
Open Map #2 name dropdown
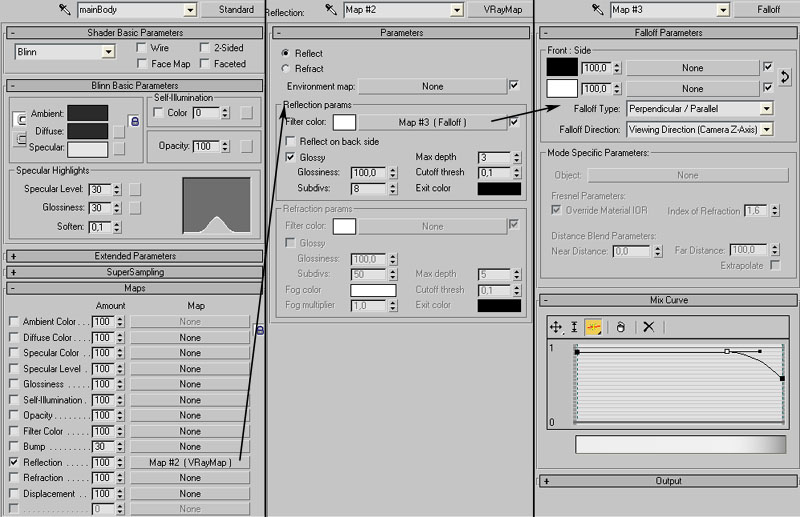coord(457,10)
